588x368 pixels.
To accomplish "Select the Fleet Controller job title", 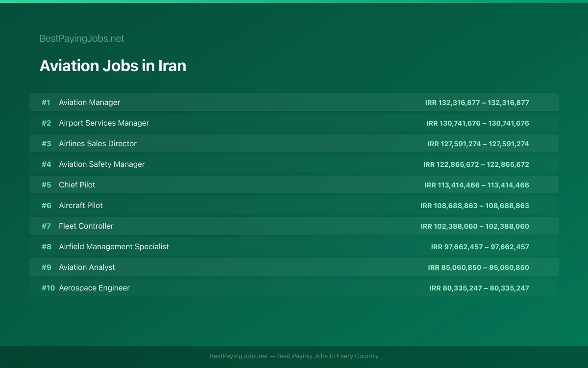I will 86,226.
